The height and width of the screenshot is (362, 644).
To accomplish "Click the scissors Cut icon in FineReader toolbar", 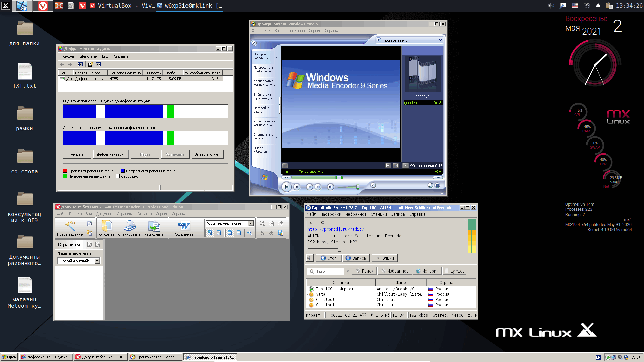I will (263, 223).
